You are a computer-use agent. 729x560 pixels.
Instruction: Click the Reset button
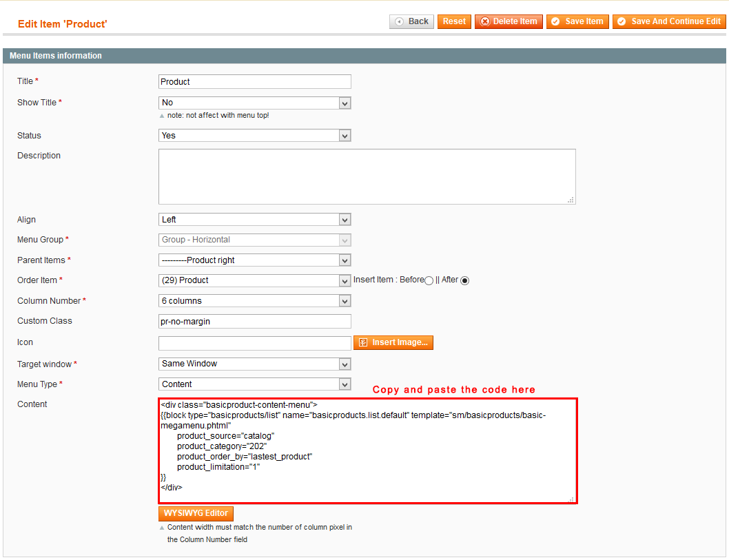pyautogui.click(x=454, y=21)
